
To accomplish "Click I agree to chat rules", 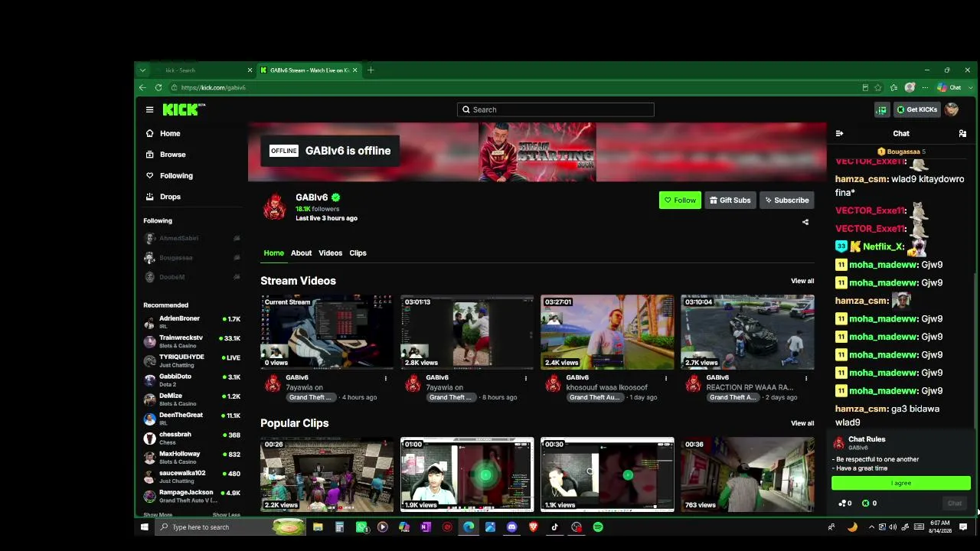I will (901, 483).
